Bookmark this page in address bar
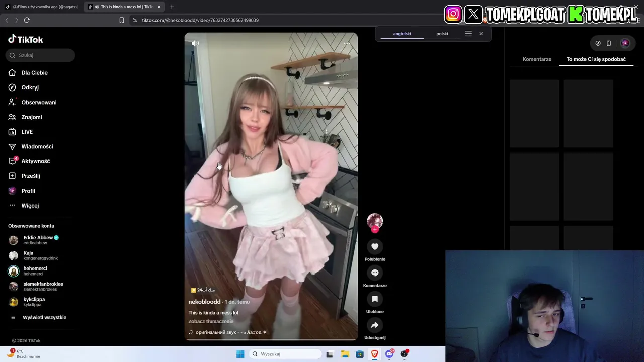This screenshot has width=644, height=362. pos(122,20)
